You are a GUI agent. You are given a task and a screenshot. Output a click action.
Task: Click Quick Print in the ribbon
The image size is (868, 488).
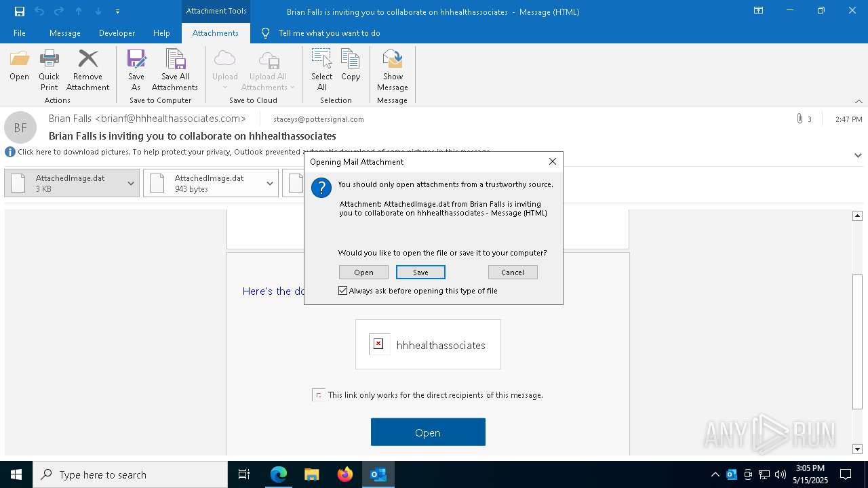point(49,70)
